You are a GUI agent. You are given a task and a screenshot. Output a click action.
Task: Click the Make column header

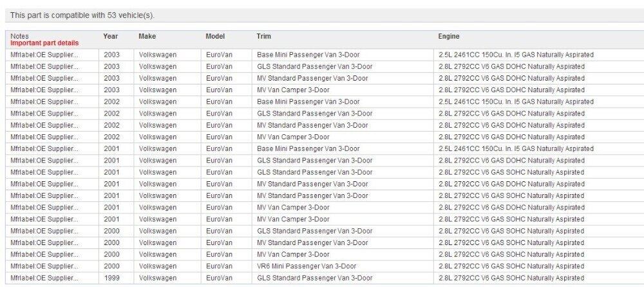tap(147, 36)
